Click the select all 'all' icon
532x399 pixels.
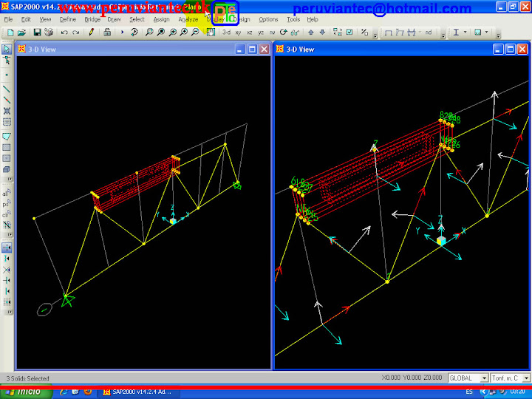[x=7, y=193]
